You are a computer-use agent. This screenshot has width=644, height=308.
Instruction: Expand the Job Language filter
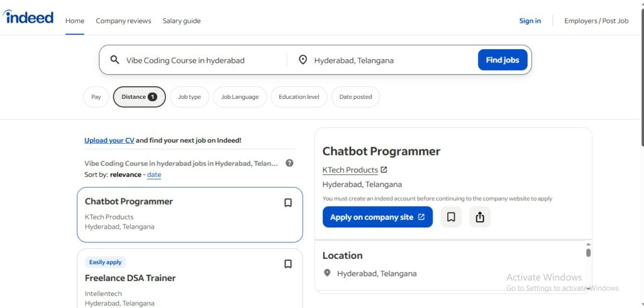click(240, 97)
